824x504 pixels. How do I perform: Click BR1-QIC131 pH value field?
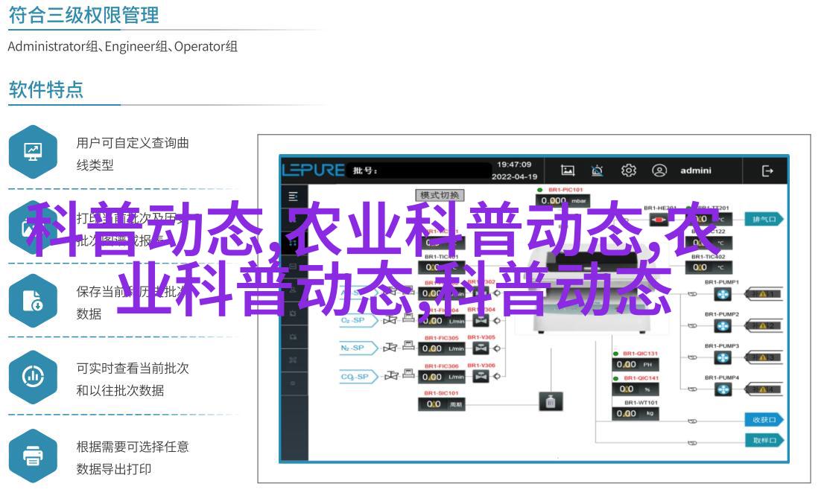click(635, 364)
